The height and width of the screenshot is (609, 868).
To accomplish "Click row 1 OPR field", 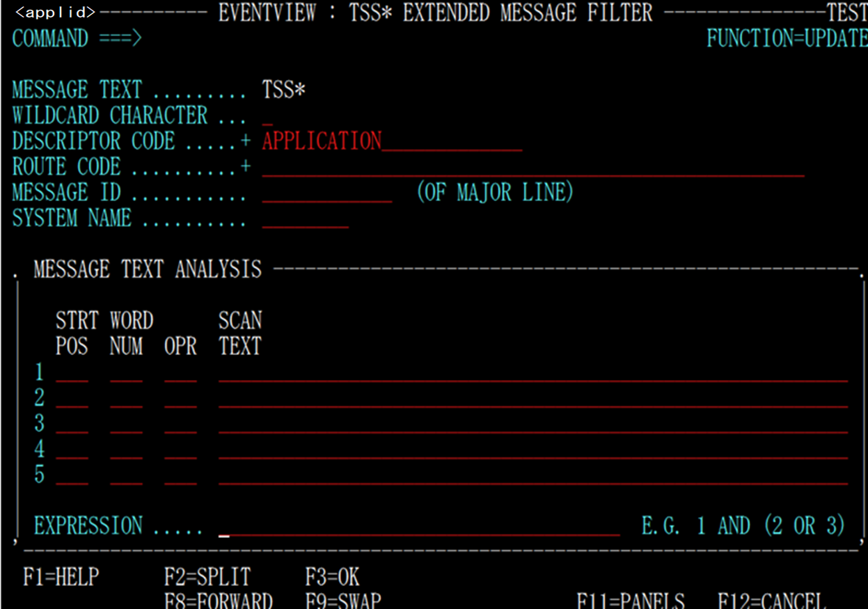I will pyautogui.click(x=181, y=372).
